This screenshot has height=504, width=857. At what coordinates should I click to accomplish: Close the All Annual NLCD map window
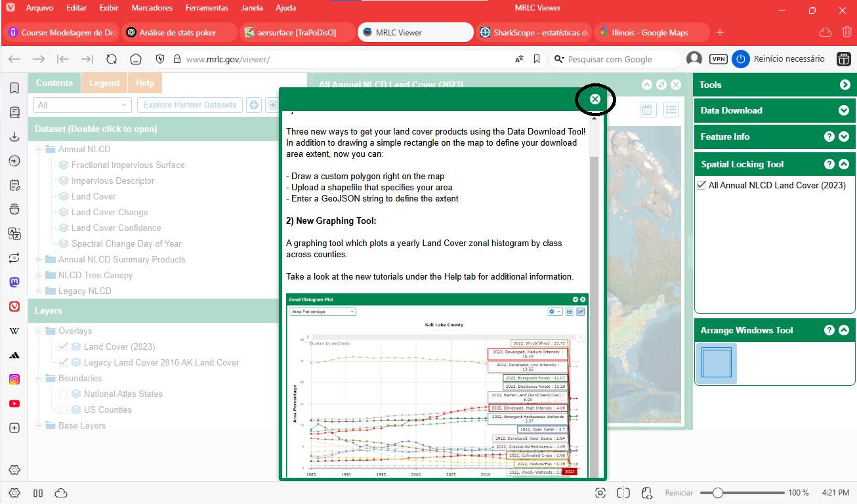(x=675, y=85)
